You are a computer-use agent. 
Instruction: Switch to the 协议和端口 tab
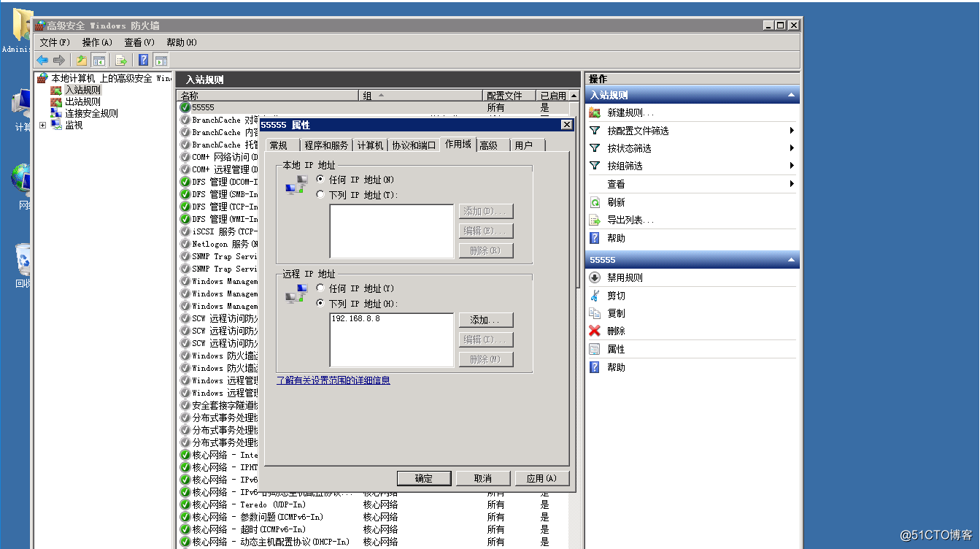click(x=414, y=145)
